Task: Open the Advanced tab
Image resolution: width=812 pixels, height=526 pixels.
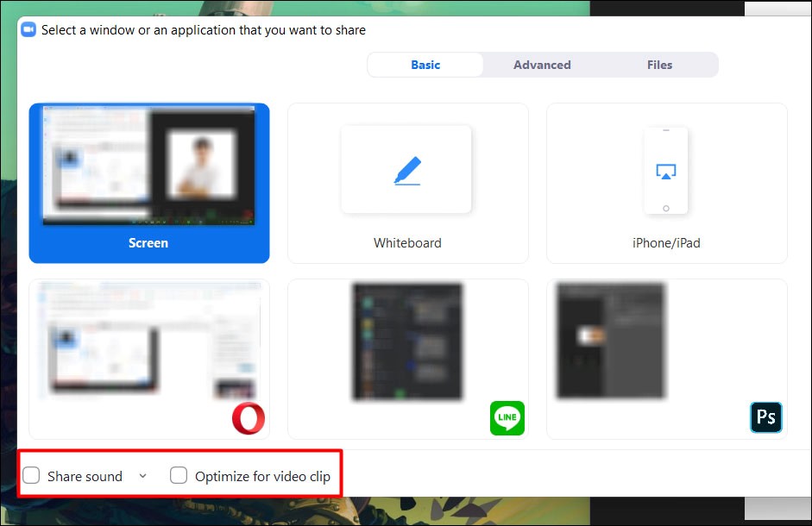Action: point(542,65)
